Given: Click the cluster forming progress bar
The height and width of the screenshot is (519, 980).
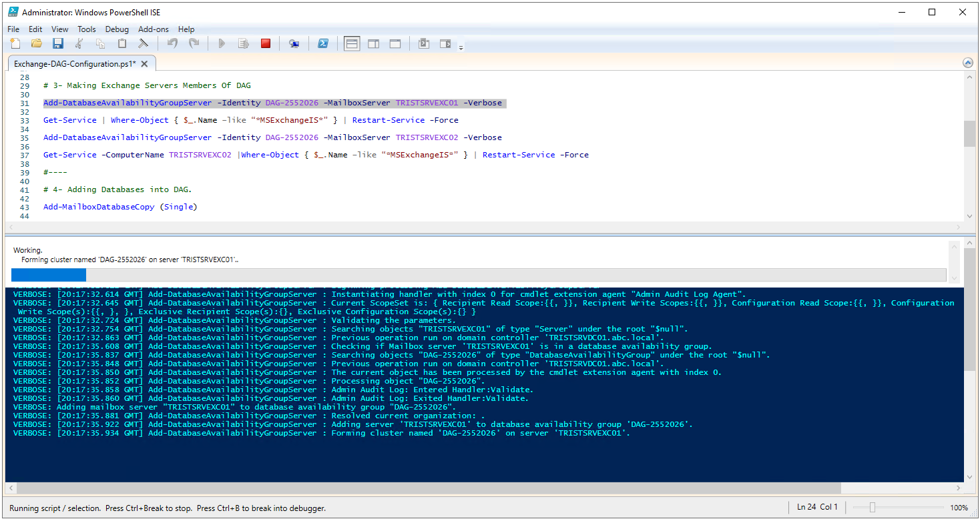Looking at the screenshot, I should [479, 275].
